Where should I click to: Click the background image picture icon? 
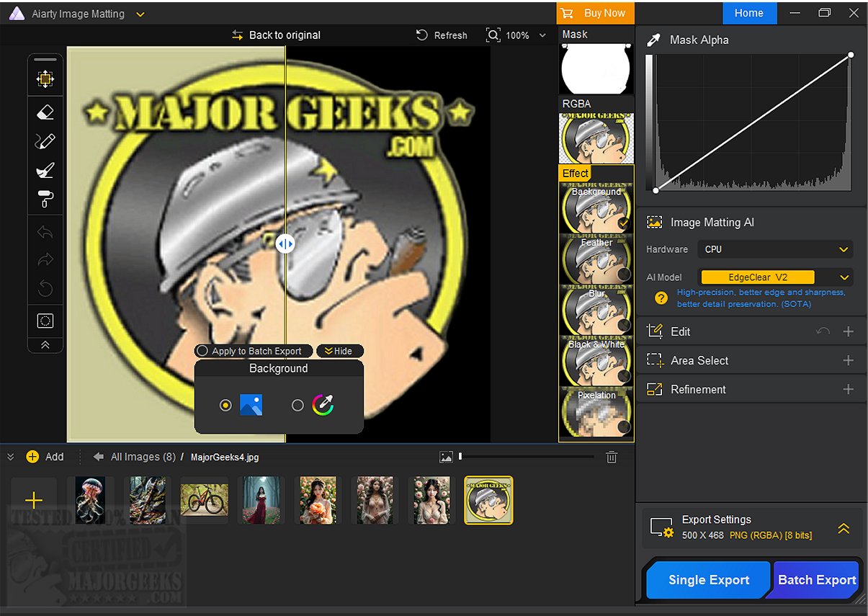(x=251, y=405)
